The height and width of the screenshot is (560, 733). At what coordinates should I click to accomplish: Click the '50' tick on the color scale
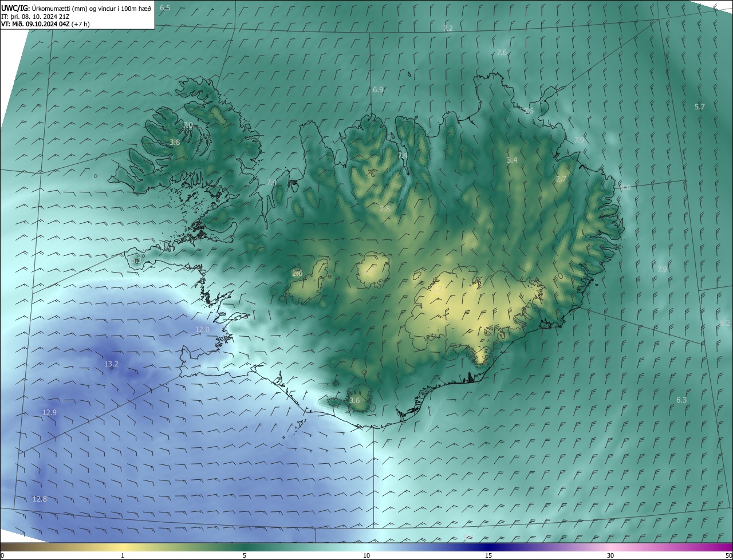point(728,555)
